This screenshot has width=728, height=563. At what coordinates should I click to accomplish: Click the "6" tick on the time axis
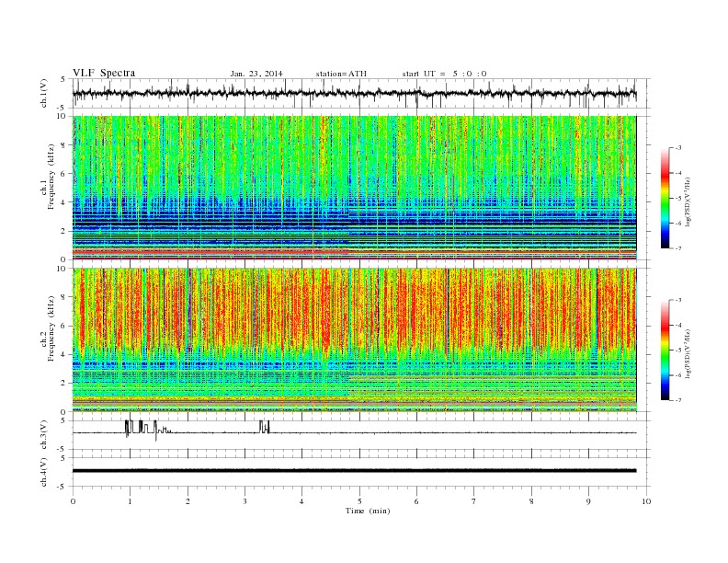[x=416, y=501]
